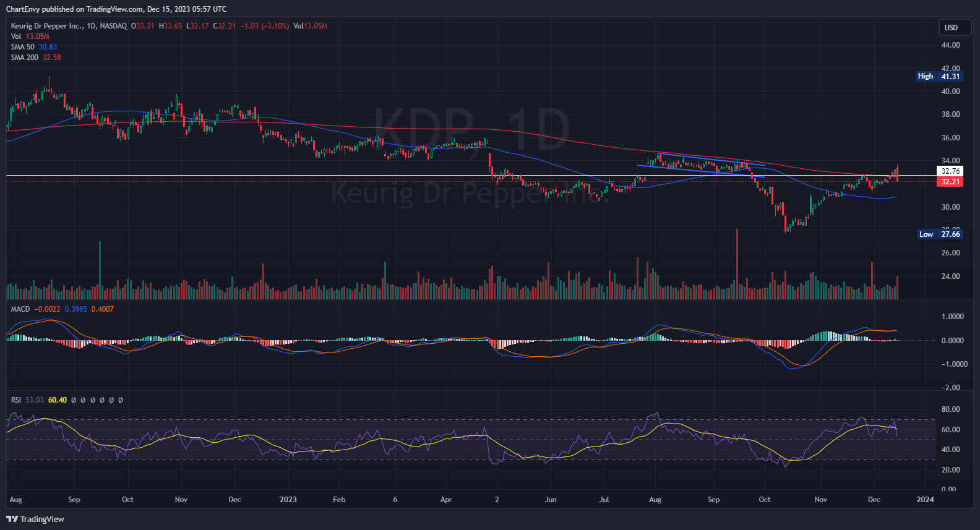Viewport: 980px width, 530px height.
Task: Select the MACD indicator legend label
Action: pyautogui.click(x=20, y=309)
